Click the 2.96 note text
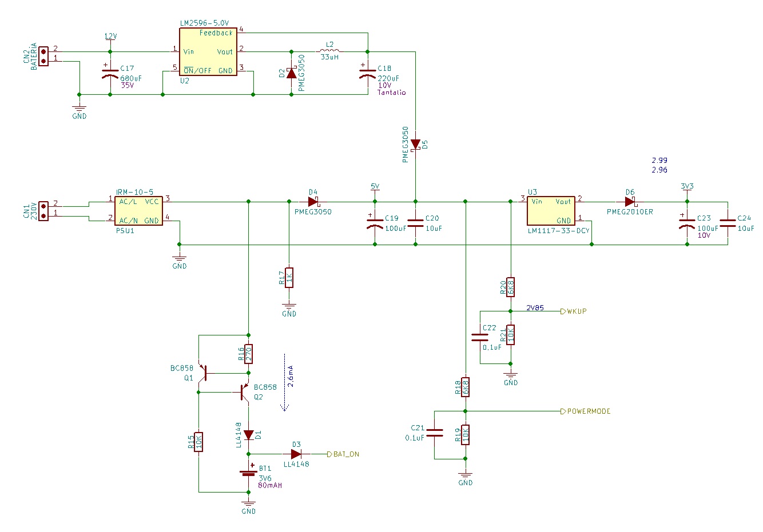Image resolution: width=763 pixels, height=532 pixels. pos(659,170)
